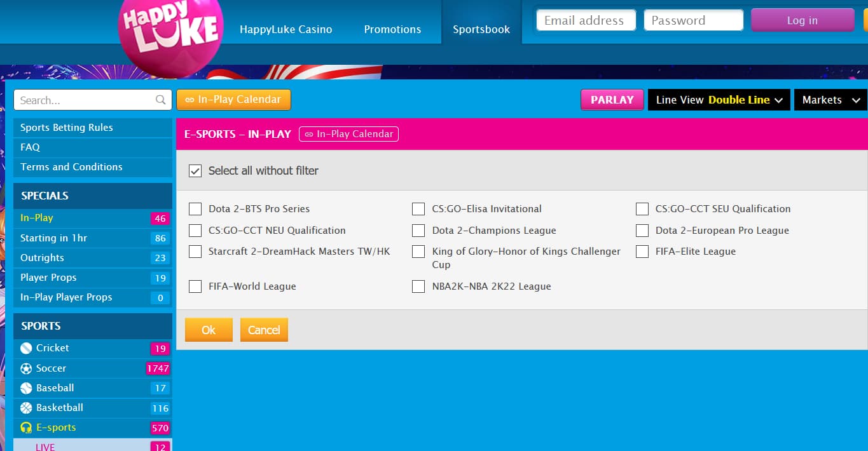This screenshot has width=868, height=451.
Task: Enable CS:GO-CCT SEU Qualification filter
Action: (x=642, y=209)
